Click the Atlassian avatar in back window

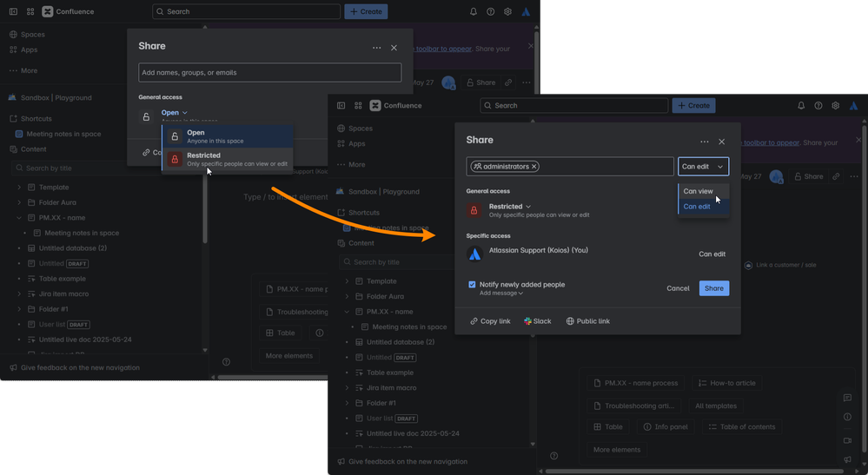tap(526, 11)
